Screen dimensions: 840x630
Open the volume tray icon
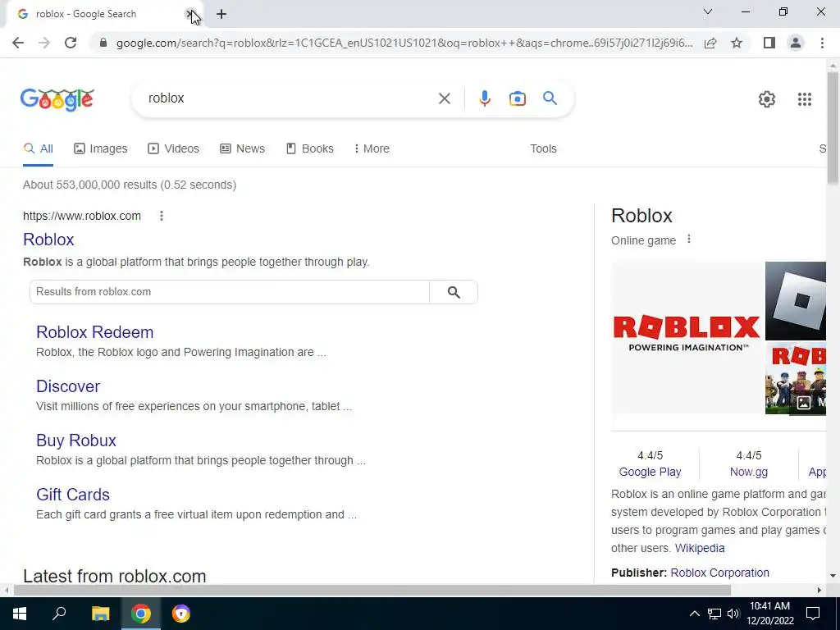(733, 614)
